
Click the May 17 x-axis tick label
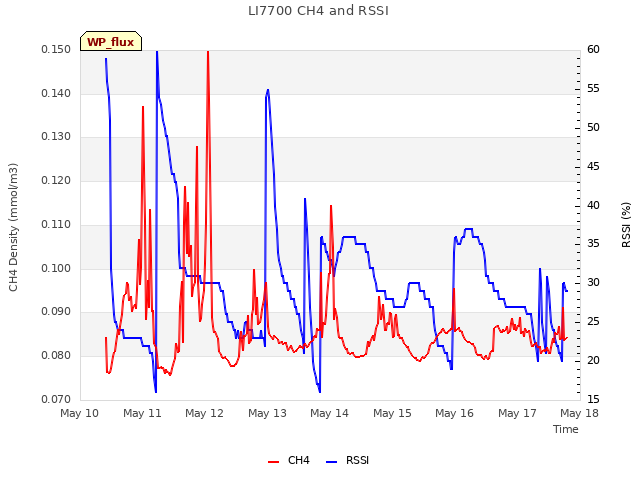coord(517,413)
